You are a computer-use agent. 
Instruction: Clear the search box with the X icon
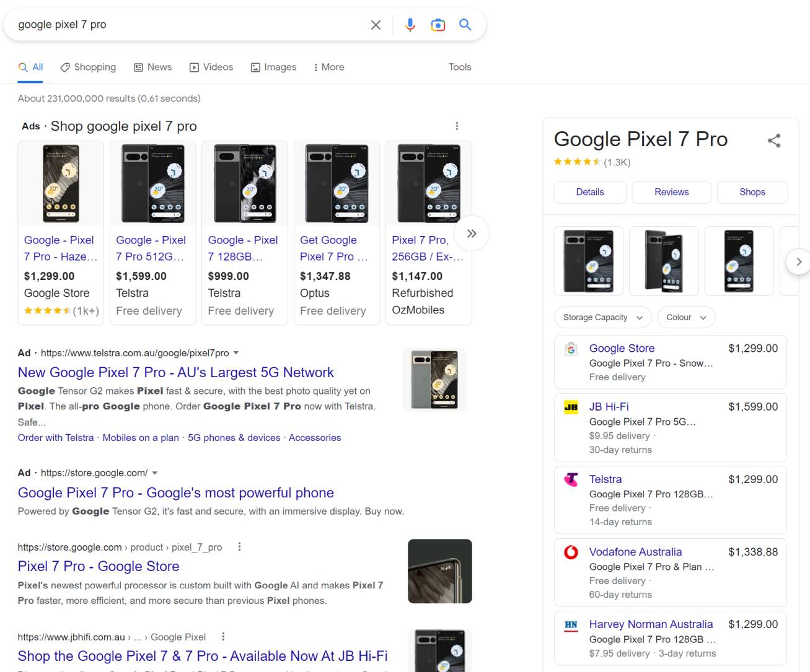pyautogui.click(x=376, y=25)
